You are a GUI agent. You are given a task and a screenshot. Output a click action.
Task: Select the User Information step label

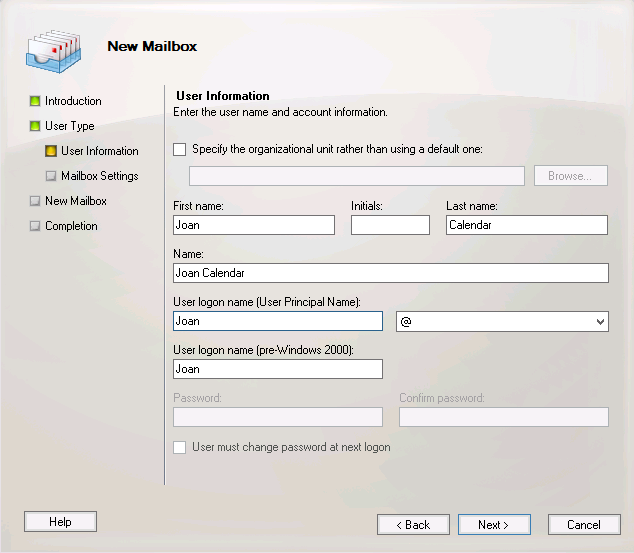click(99, 151)
